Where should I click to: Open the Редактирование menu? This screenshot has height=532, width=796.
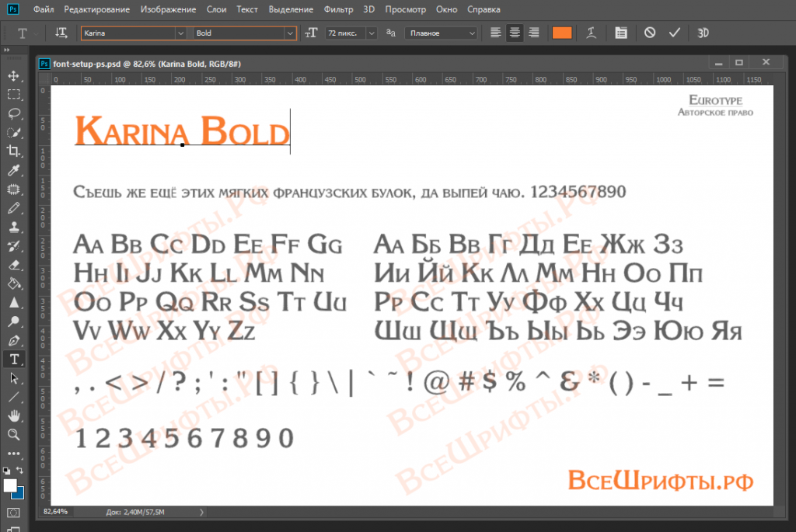(97, 9)
